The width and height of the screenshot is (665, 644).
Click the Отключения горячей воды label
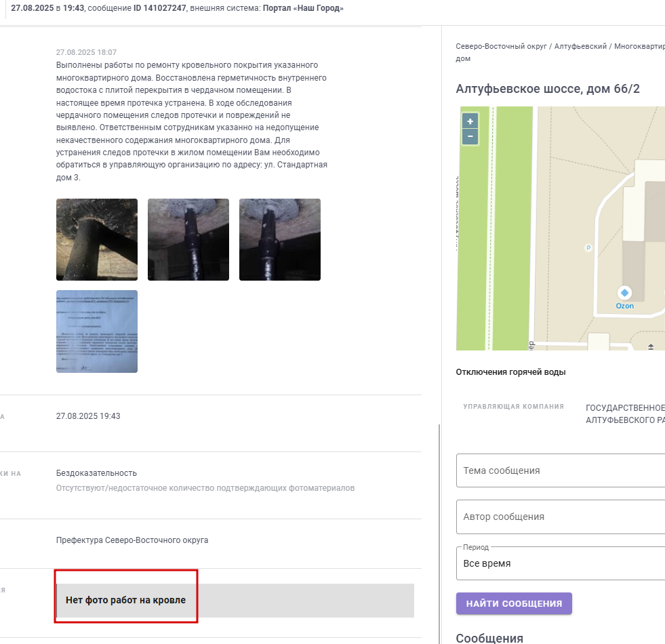(510, 372)
